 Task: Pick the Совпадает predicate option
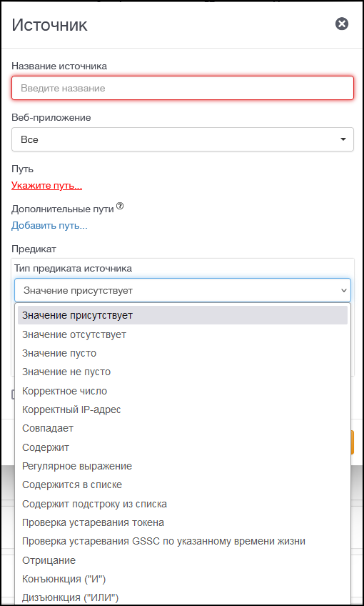(183, 428)
